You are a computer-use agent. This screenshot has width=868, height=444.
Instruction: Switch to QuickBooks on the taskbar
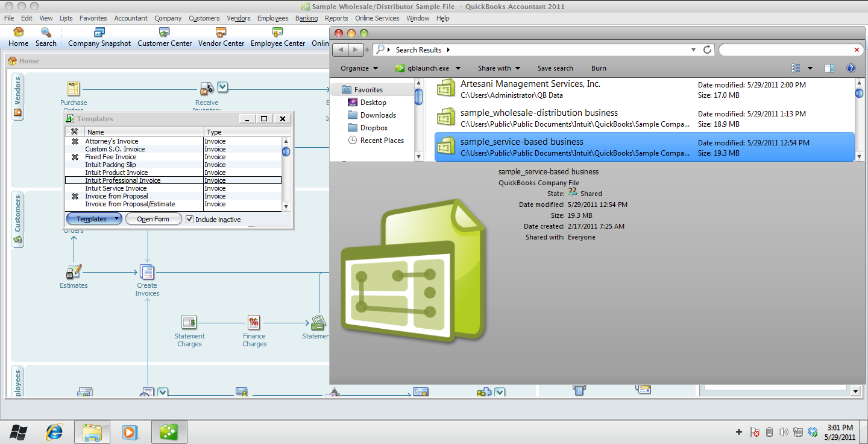click(169, 432)
